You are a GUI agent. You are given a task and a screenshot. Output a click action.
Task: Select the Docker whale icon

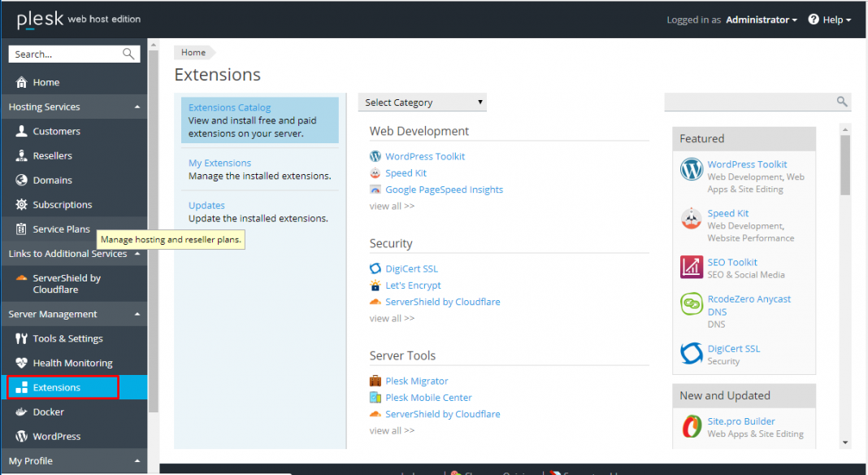tap(20, 412)
